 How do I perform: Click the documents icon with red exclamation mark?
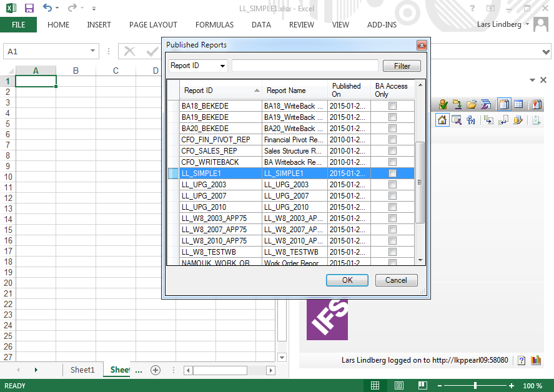[x=537, y=104]
